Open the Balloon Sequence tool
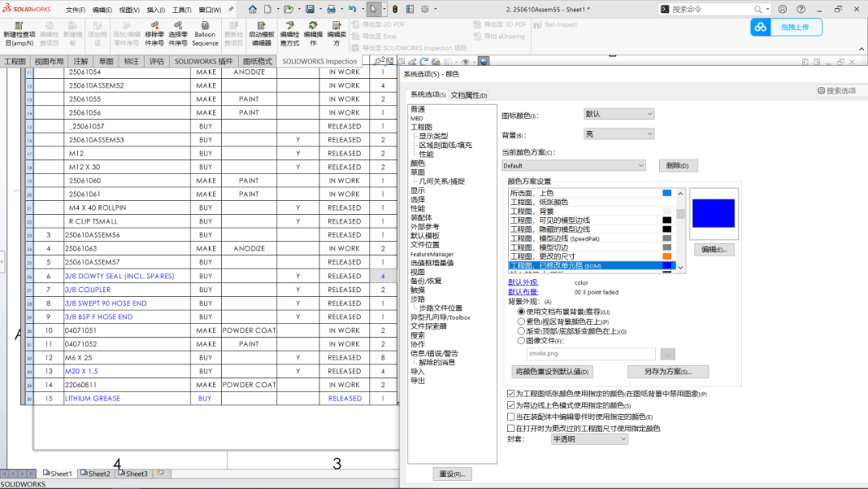This screenshot has width=868, height=489. pyautogui.click(x=205, y=32)
